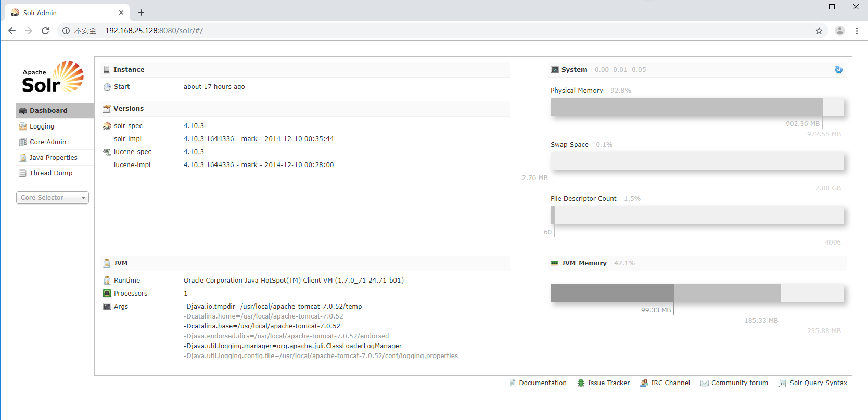Click the Logging notepad icon
This screenshot has width=868, height=420.
23,126
